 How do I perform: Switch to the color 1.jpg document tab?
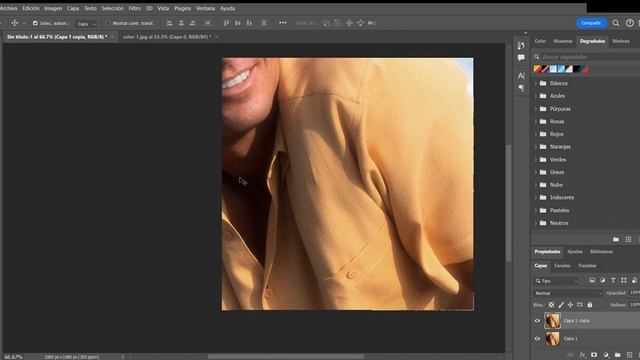[167, 37]
